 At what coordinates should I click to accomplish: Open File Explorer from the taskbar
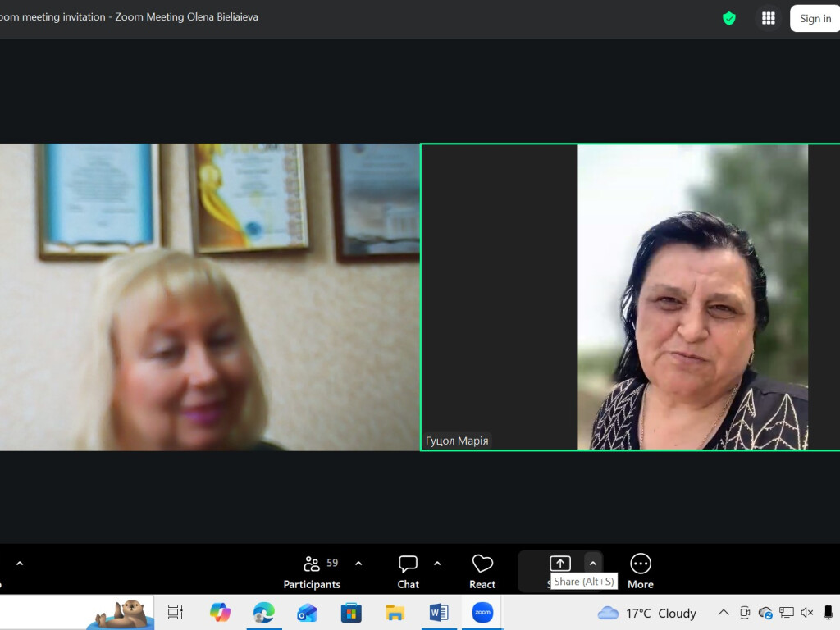coord(395,612)
